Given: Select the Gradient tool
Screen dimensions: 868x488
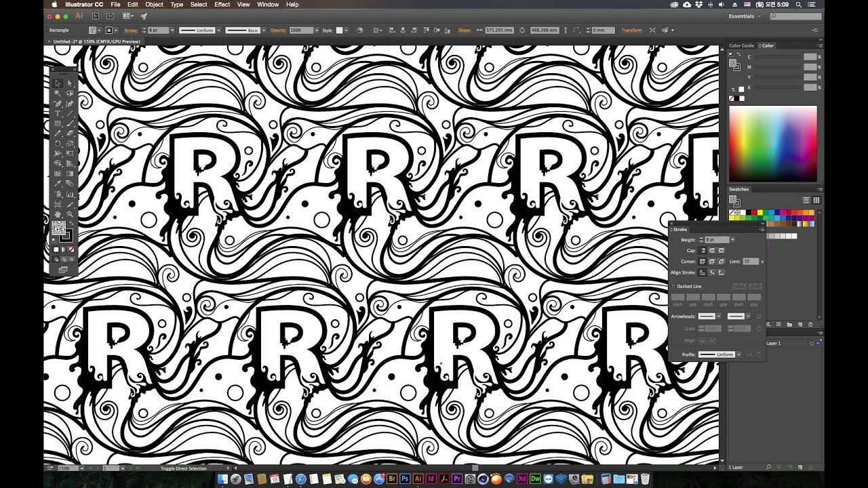Looking at the screenshot, I should click(x=70, y=174).
